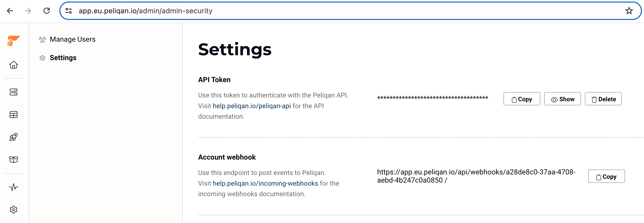The width and height of the screenshot is (644, 223).
Task: Open the gear settings icon in the sidebar
Action: tap(14, 210)
